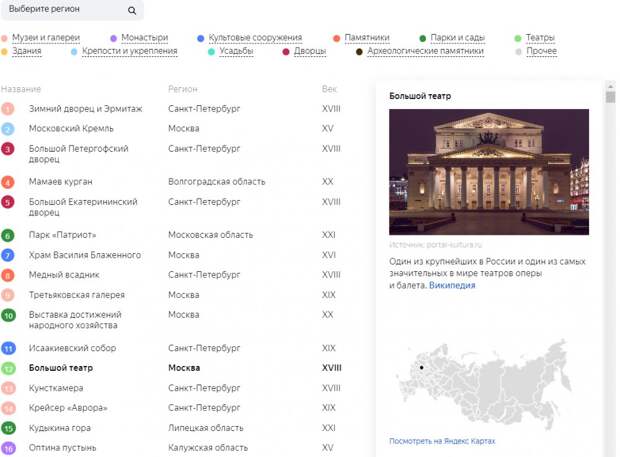Click the Russia map in detail panel

pyautogui.click(x=485, y=382)
